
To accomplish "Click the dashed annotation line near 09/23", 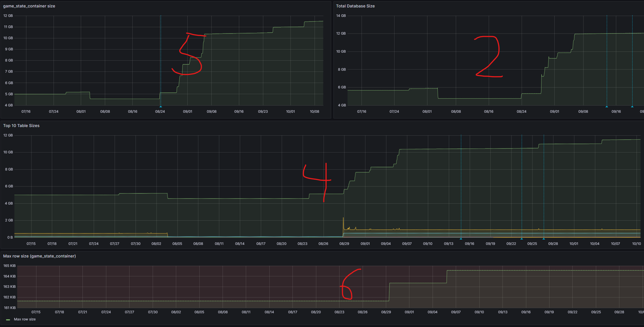I will click(521, 186).
